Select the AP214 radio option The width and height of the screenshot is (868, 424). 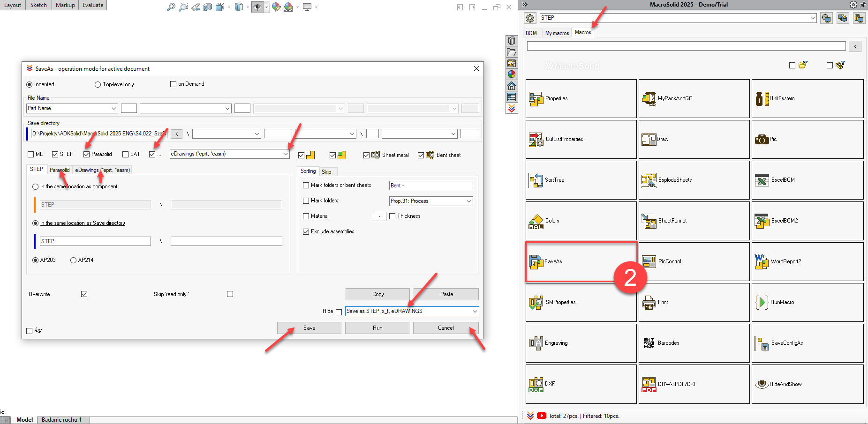point(73,260)
